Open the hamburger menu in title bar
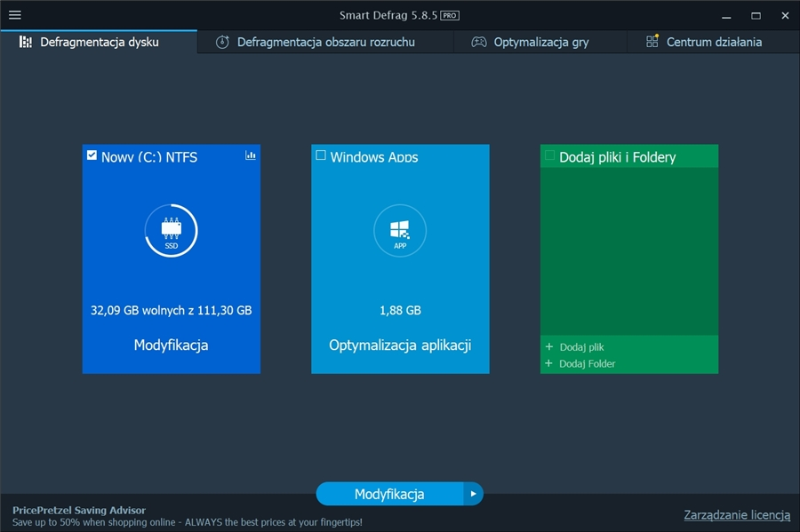 click(x=15, y=15)
